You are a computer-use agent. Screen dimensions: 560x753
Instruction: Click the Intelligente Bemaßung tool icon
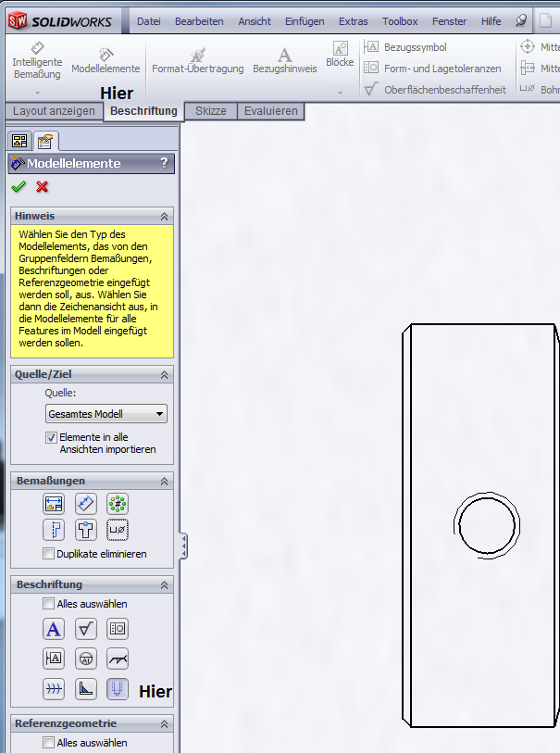tap(37, 48)
